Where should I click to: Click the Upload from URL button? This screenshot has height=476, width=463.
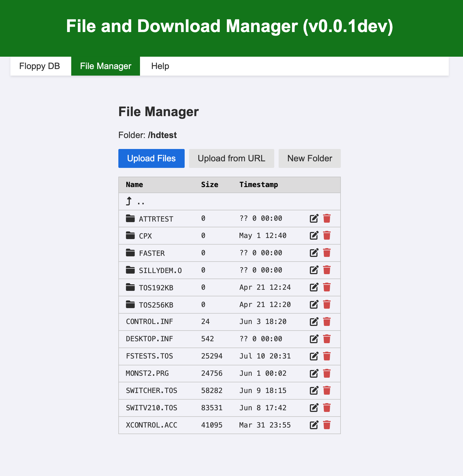[231, 158]
